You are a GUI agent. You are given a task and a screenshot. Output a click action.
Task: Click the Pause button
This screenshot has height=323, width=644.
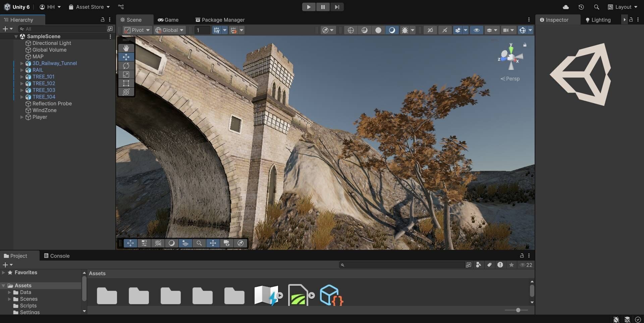point(323,7)
